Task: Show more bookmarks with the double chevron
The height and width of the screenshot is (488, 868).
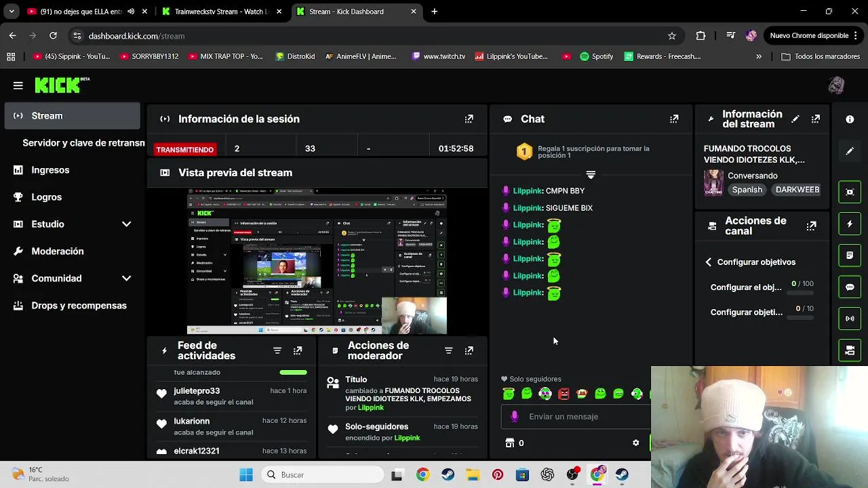Action: point(759,56)
